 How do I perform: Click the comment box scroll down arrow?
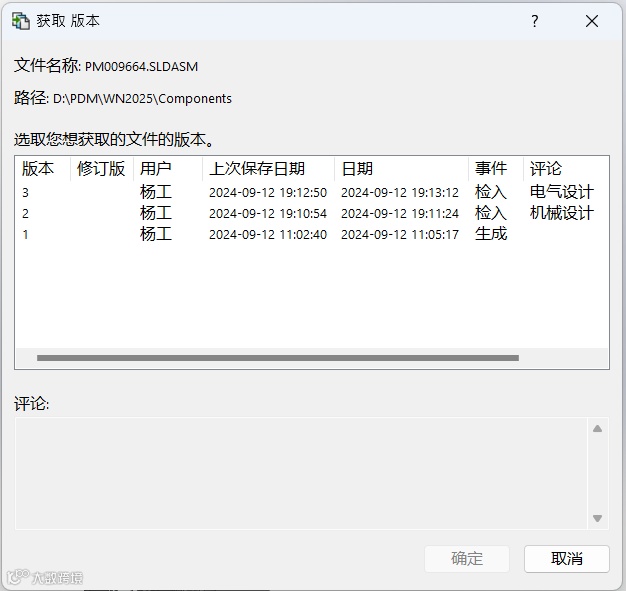(x=597, y=518)
